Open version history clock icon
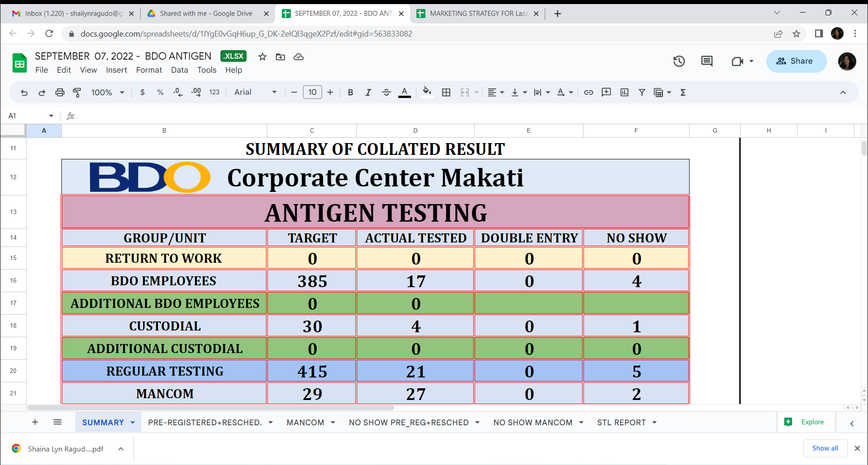The height and width of the screenshot is (465, 868). coord(679,61)
